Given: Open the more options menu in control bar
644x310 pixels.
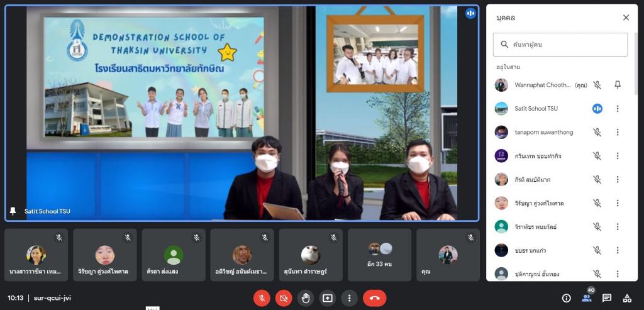Looking at the screenshot, I should 350,298.
